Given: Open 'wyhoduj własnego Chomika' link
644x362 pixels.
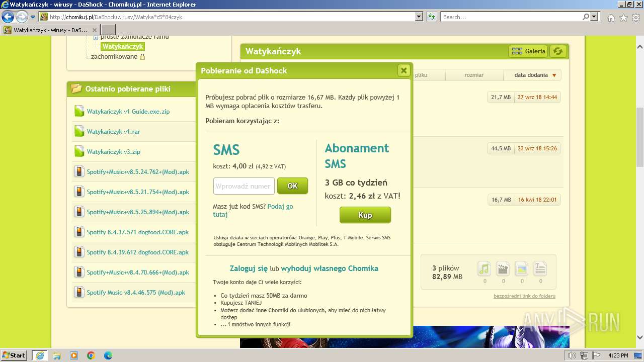Looking at the screenshot, I should pos(330,268).
